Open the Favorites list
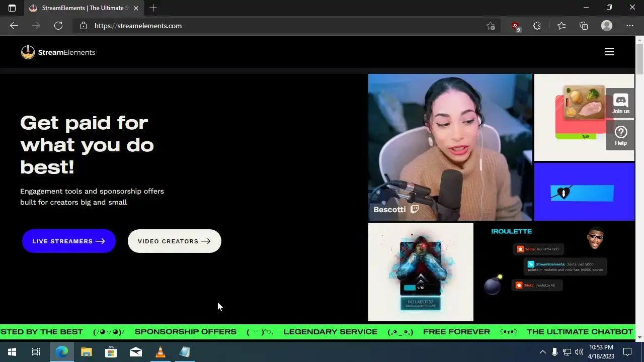Viewport: 644px width, 362px height. pos(561,26)
